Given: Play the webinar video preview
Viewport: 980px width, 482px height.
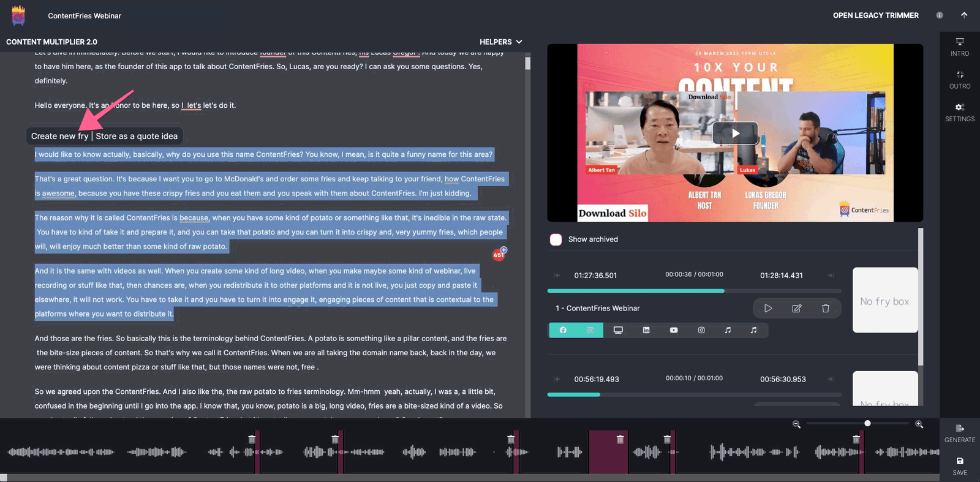Looking at the screenshot, I should coord(735,133).
